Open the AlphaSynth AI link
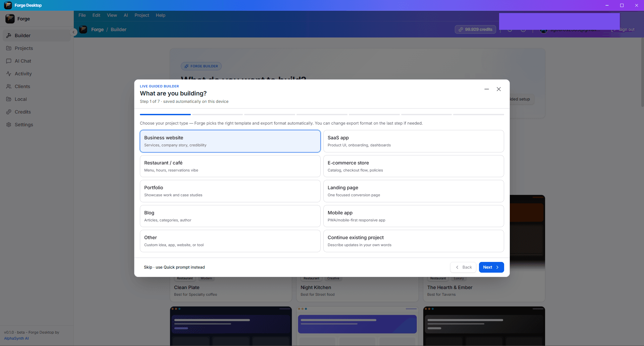 click(16, 338)
